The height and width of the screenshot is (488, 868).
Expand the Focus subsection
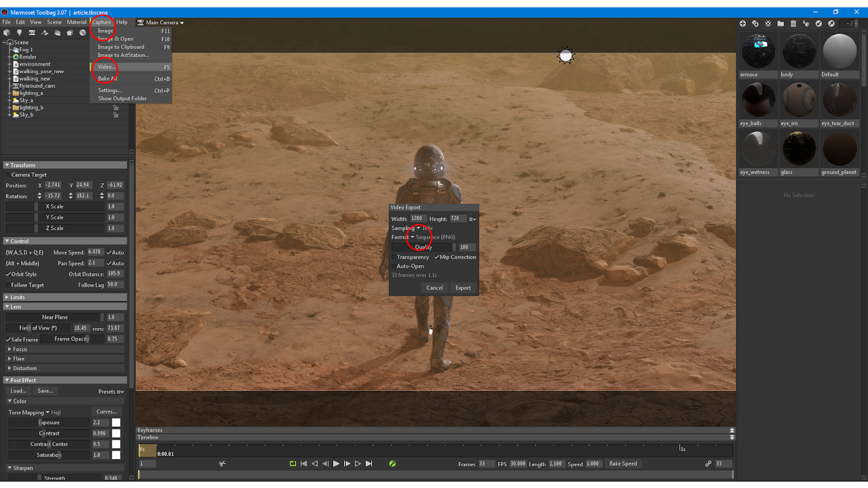[65, 349]
